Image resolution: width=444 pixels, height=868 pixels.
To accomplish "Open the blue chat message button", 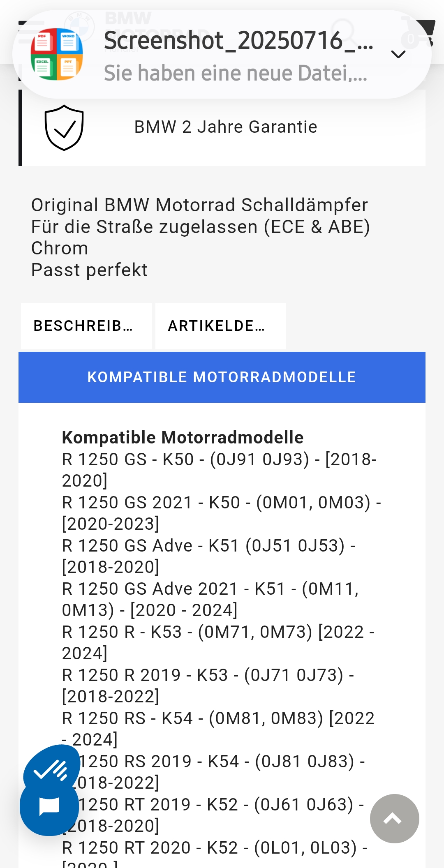I will (49, 806).
